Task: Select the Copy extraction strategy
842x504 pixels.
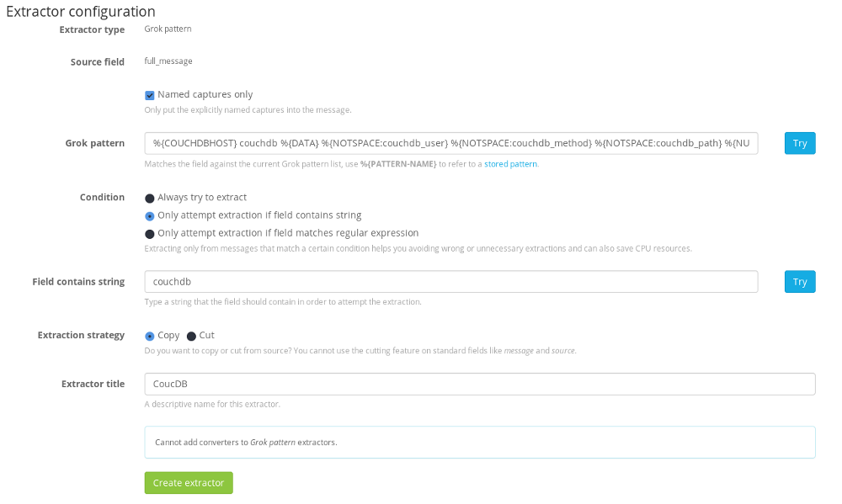Action: (x=150, y=336)
